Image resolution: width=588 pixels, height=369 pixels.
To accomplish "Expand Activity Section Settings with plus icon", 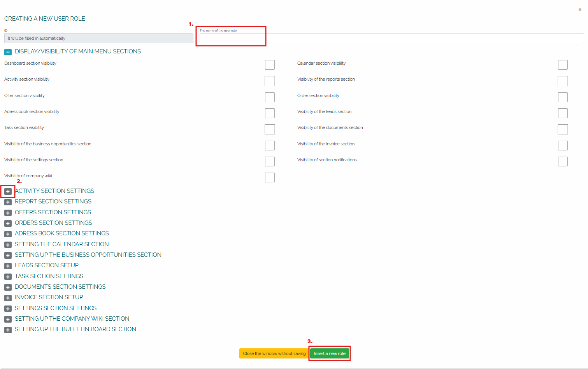I will pos(8,191).
